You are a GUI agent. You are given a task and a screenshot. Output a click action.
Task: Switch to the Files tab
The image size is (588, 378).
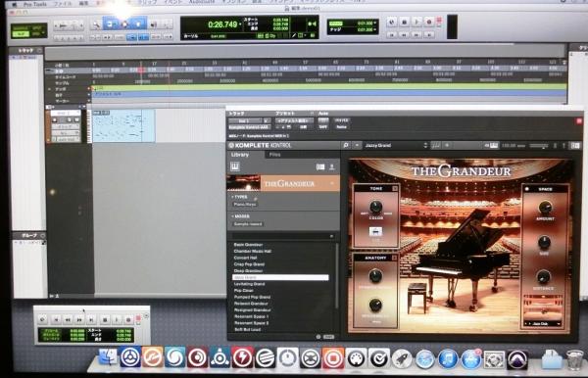point(274,155)
